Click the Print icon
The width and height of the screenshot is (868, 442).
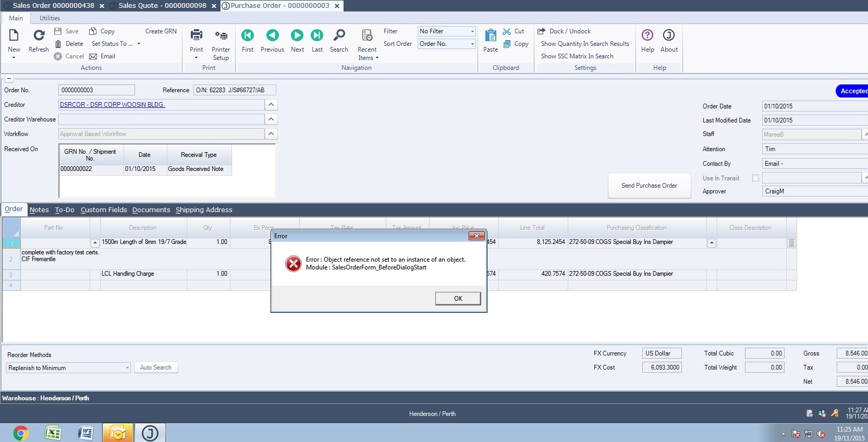tap(197, 35)
